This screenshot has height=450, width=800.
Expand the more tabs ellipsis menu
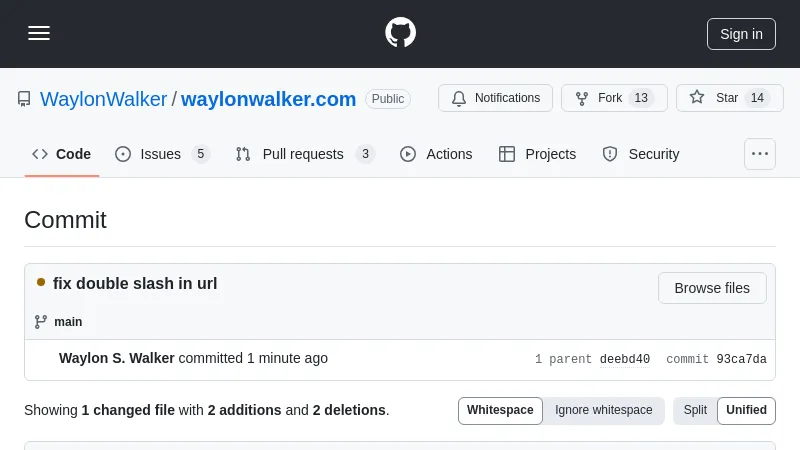(x=760, y=154)
